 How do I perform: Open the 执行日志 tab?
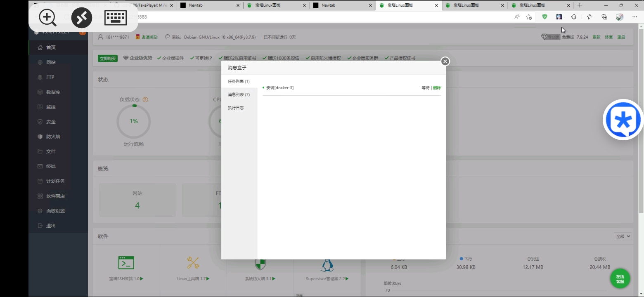(239, 108)
